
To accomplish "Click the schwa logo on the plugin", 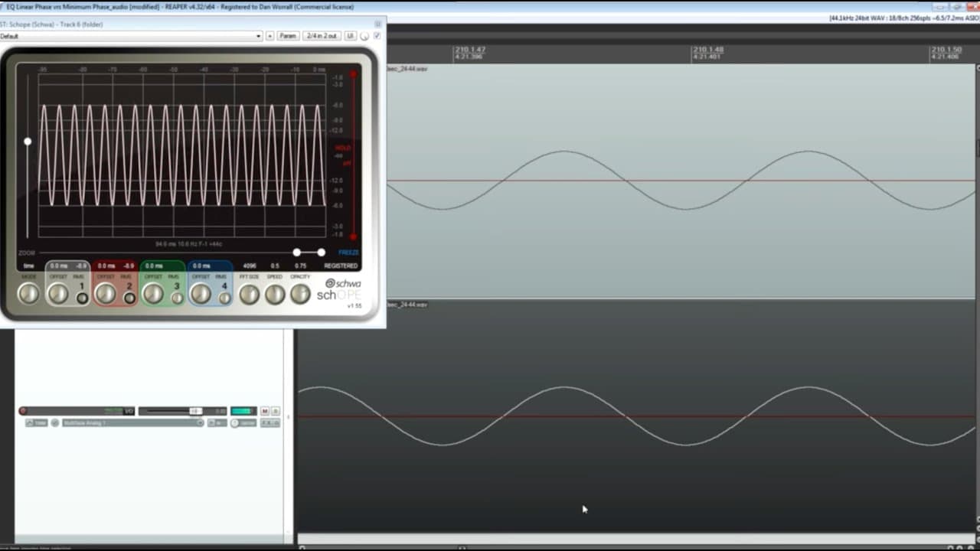I will pos(341,282).
